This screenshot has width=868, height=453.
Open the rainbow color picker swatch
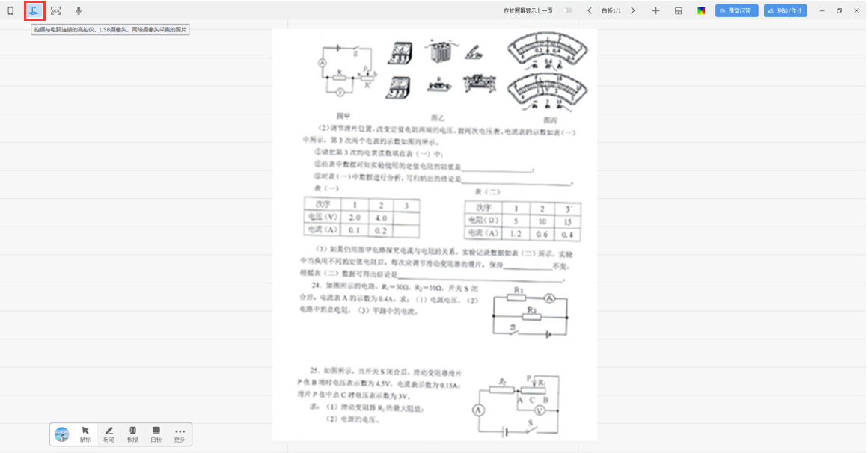coord(701,11)
